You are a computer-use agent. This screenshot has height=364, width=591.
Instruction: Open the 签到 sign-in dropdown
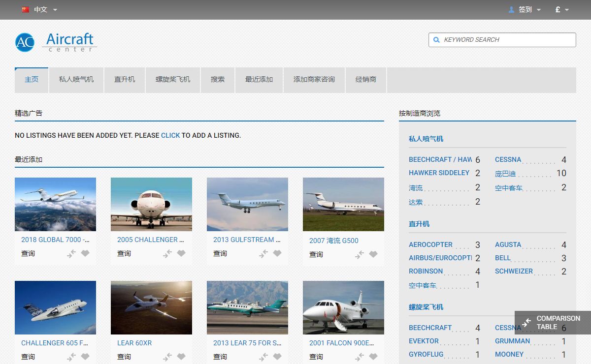point(525,9)
